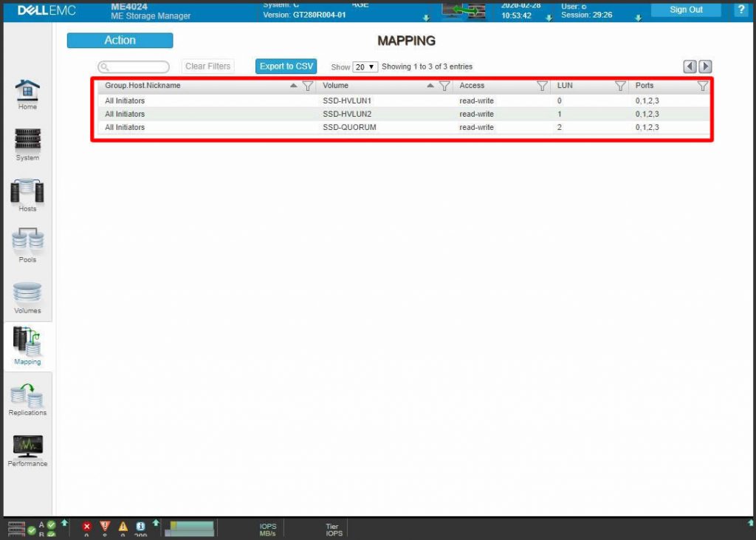
Task: Click the LUN column header
Action: click(565, 86)
